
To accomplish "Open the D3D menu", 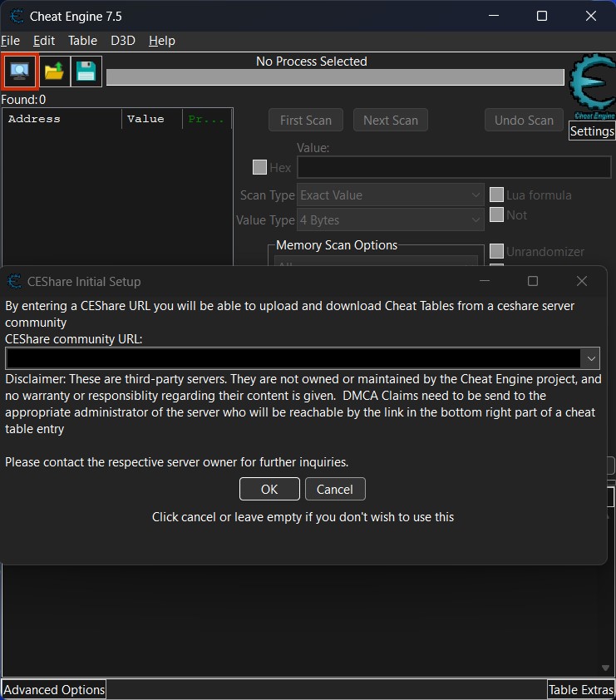I will [123, 41].
